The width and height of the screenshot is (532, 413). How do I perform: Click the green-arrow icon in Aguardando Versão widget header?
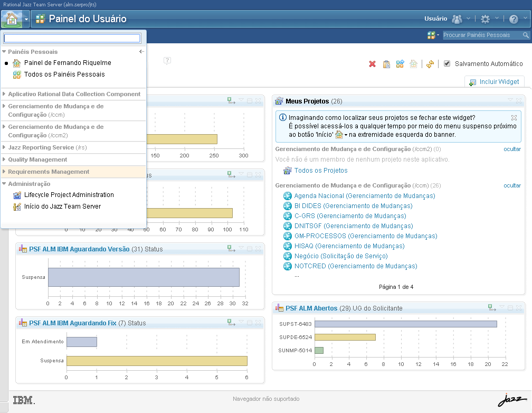pyautogui.click(x=231, y=249)
